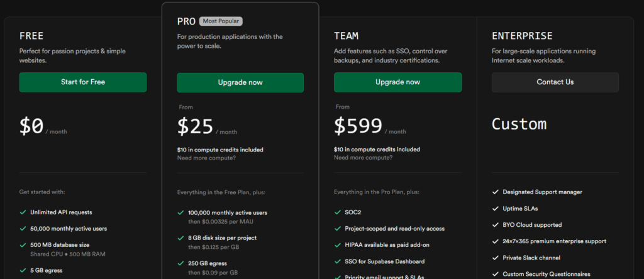The image size is (644, 279).
Task: Click Upgrade now on the Pro plan
Action: [240, 82]
